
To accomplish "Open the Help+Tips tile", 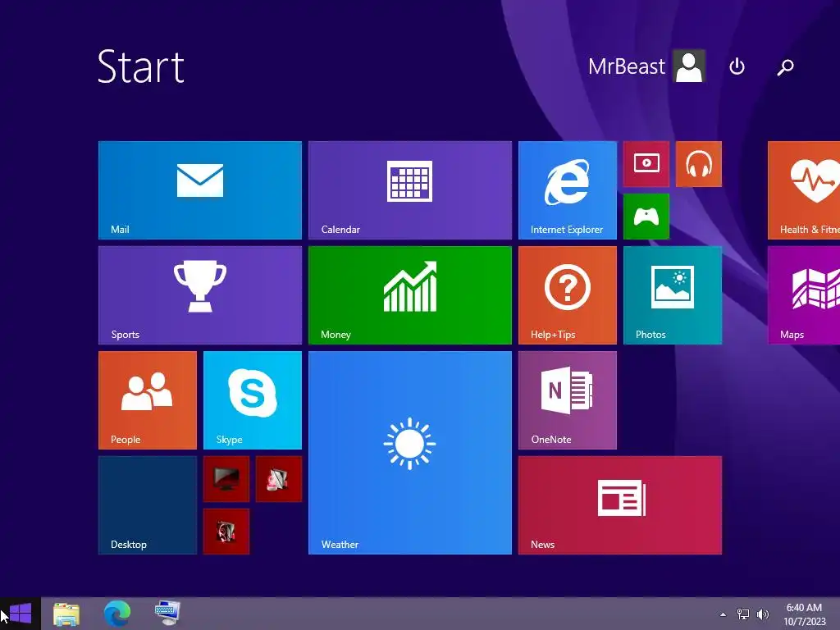I will tap(568, 295).
